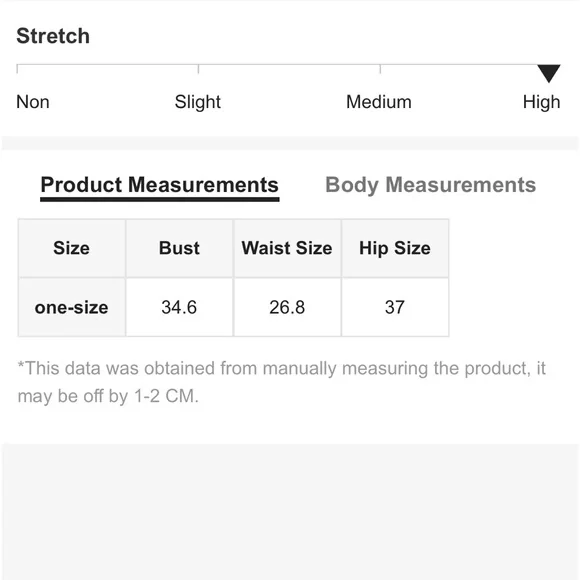This screenshot has width=580, height=580.
Task: Switch to the Body Measurements tab
Action: [431, 185]
